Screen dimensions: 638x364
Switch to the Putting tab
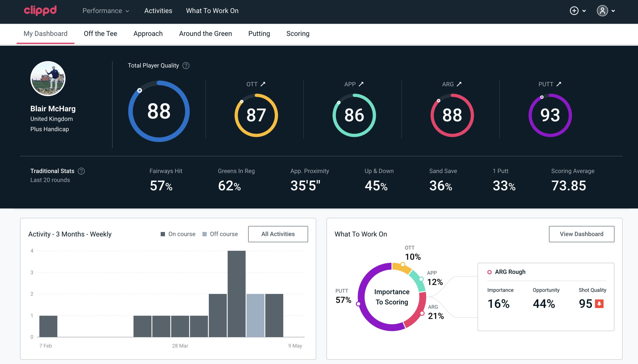click(x=259, y=33)
